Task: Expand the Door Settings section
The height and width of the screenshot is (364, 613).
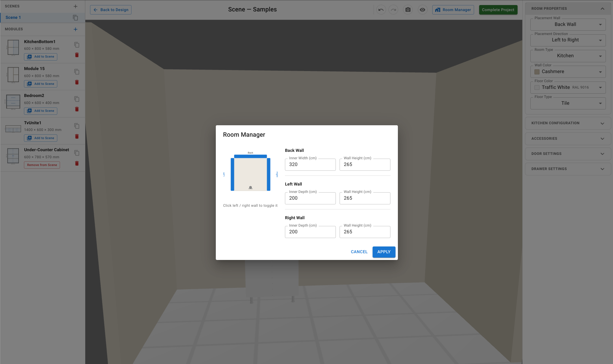Action: [x=568, y=154]
